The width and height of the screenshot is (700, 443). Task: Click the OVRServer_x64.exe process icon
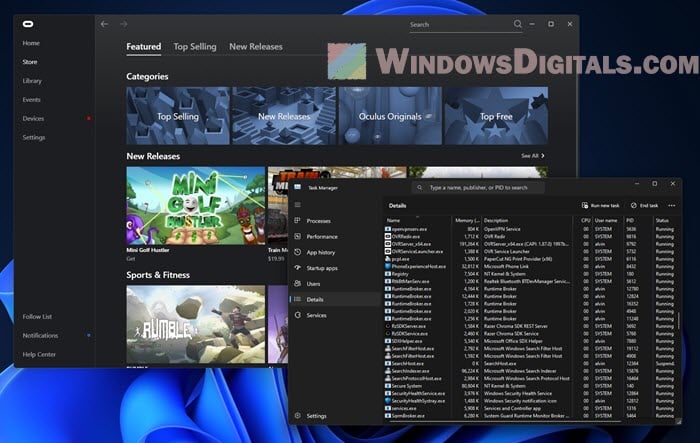(388, 244)
